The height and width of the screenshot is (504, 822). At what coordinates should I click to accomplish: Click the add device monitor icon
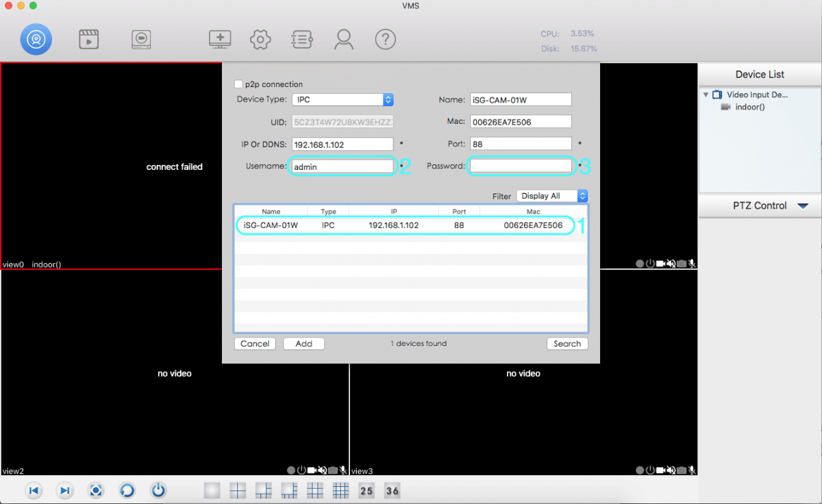coord(220,40)
